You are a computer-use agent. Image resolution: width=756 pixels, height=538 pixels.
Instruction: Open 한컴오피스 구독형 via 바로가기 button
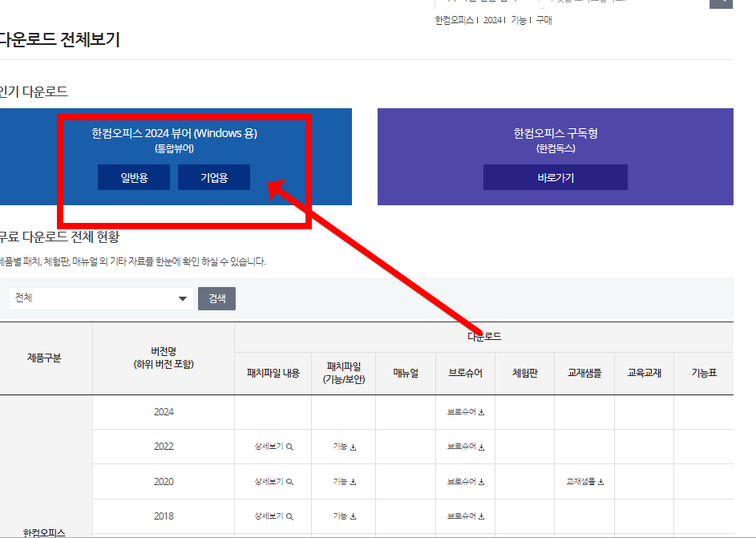(x=555, y=177)
